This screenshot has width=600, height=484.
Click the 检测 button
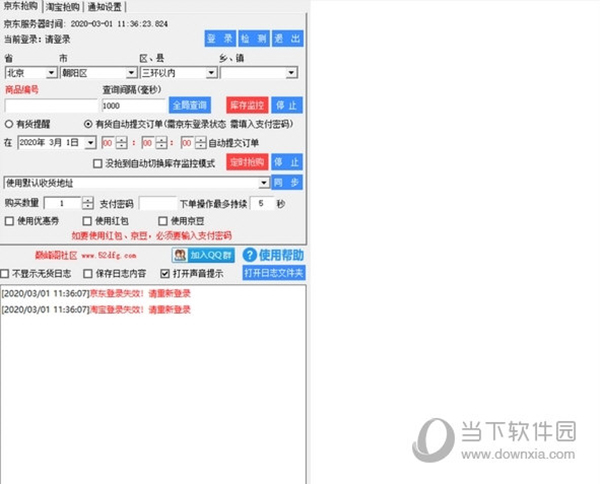pos(254,38)
